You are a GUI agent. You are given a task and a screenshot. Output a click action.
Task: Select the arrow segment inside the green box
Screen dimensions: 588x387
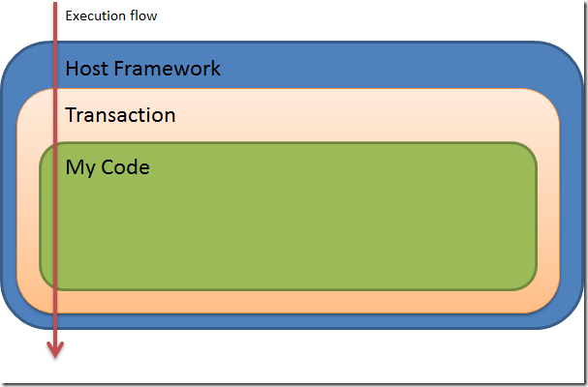55,216
